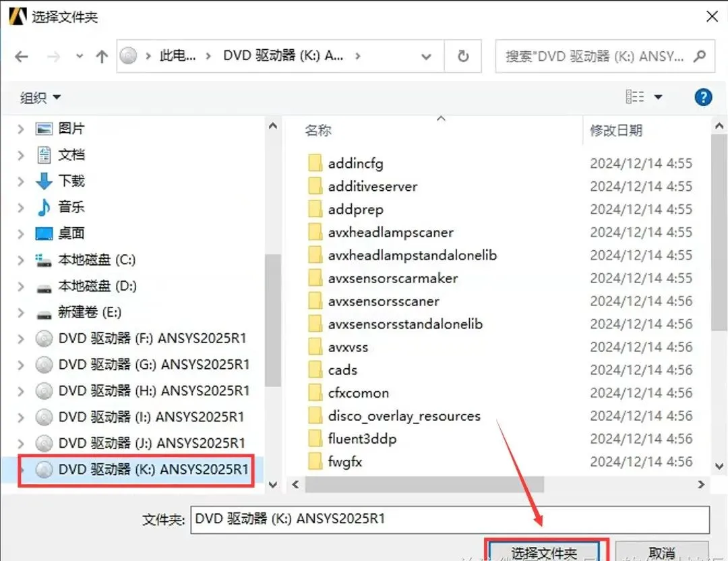Click the disco_overlay_resources folder icon
This screenshot has width=728, height=561.
click(315, 415)
